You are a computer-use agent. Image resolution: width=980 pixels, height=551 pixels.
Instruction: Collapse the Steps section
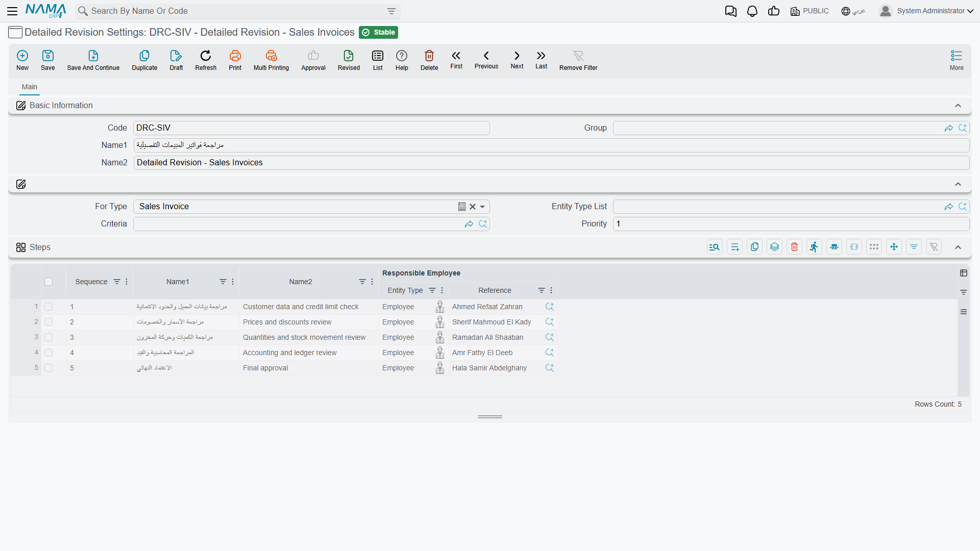(958, 247)
